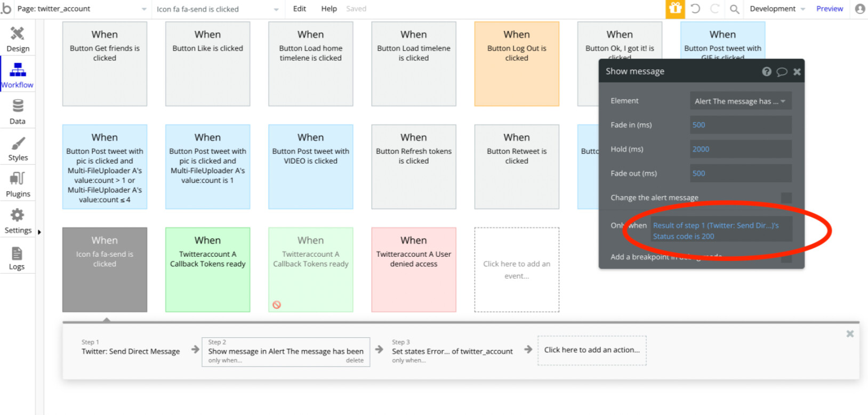868x415 pixels.
Task: Select Button Load home timelene event
Action: 311,64
